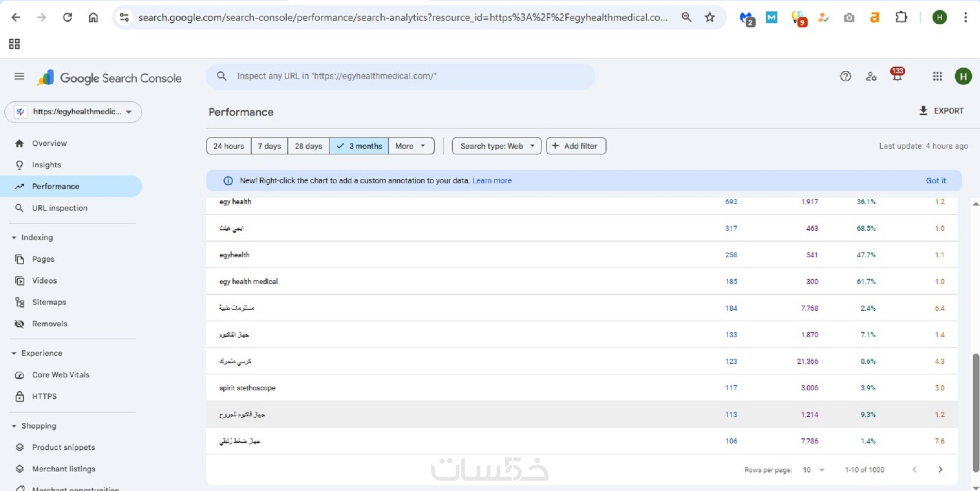The image size is (980, 491).
Task: Click the Sitemaps icon in sidebar
Action: pos(20,302)
